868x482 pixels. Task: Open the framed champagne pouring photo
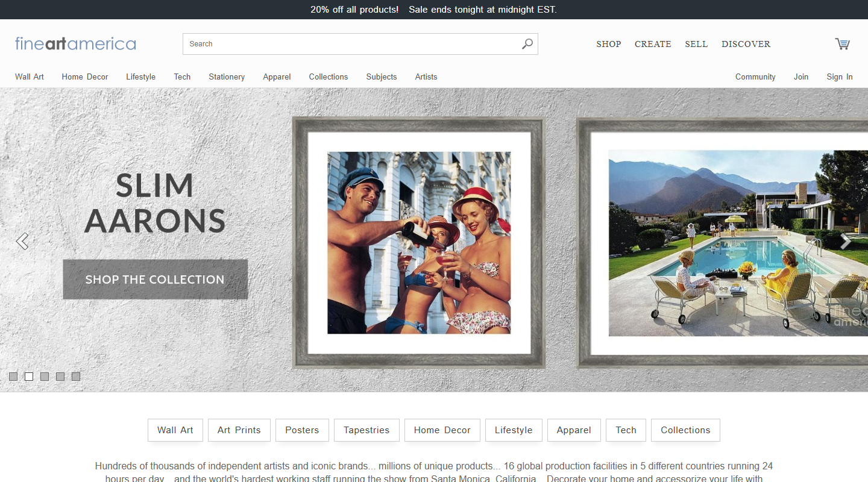(419, 243)
